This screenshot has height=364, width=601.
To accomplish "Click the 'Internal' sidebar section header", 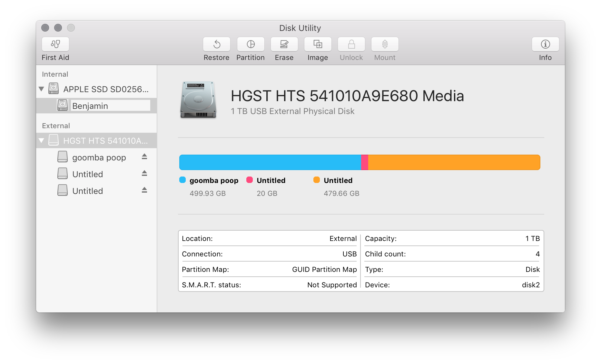I will click(x=55, y=74).
